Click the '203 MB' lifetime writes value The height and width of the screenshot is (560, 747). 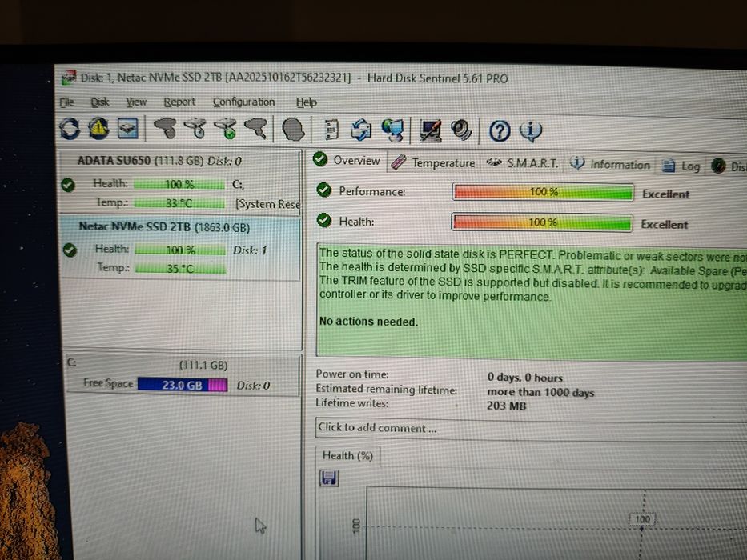pyautogui.click(x=507, y=406)
